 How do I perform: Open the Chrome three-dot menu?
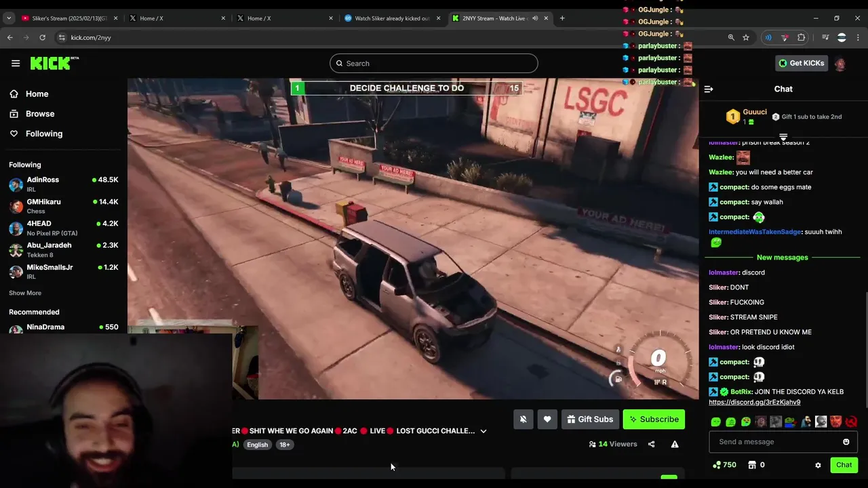tap(857, 37)
